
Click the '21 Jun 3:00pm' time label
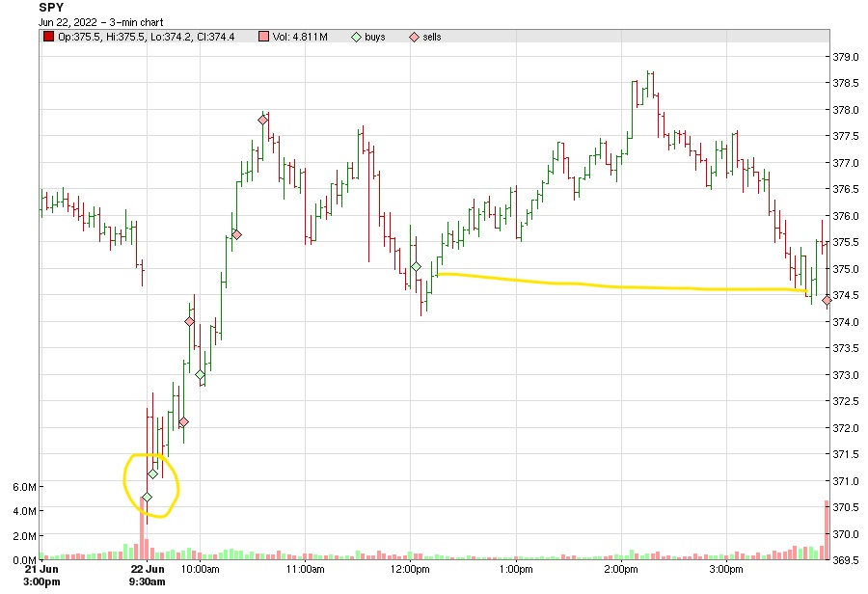pyautogui.click(x=42, y=575)
